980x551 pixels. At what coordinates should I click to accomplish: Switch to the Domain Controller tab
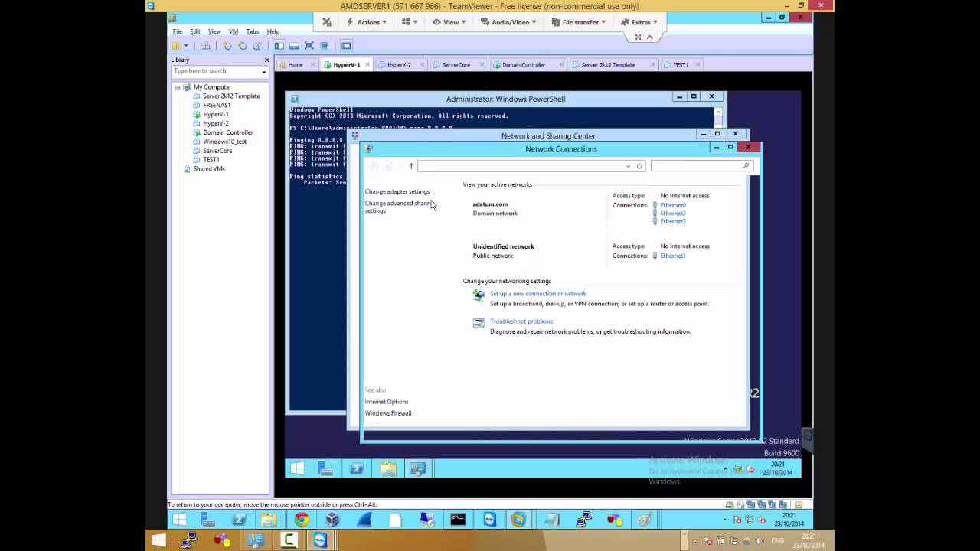click(524, 65)
